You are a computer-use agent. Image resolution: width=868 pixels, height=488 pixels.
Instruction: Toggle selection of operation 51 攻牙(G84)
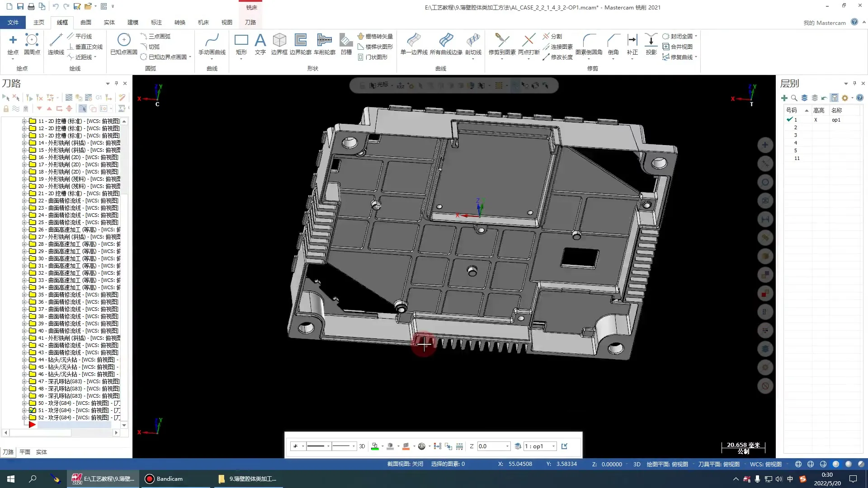(x=33, y=410)
